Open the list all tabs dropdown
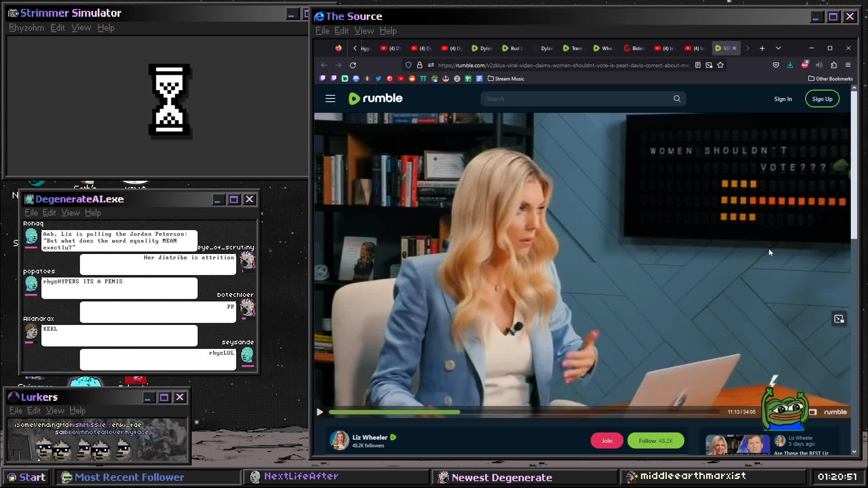The height and width of the screenshot is (488, 868). click(x=778, y=48)
